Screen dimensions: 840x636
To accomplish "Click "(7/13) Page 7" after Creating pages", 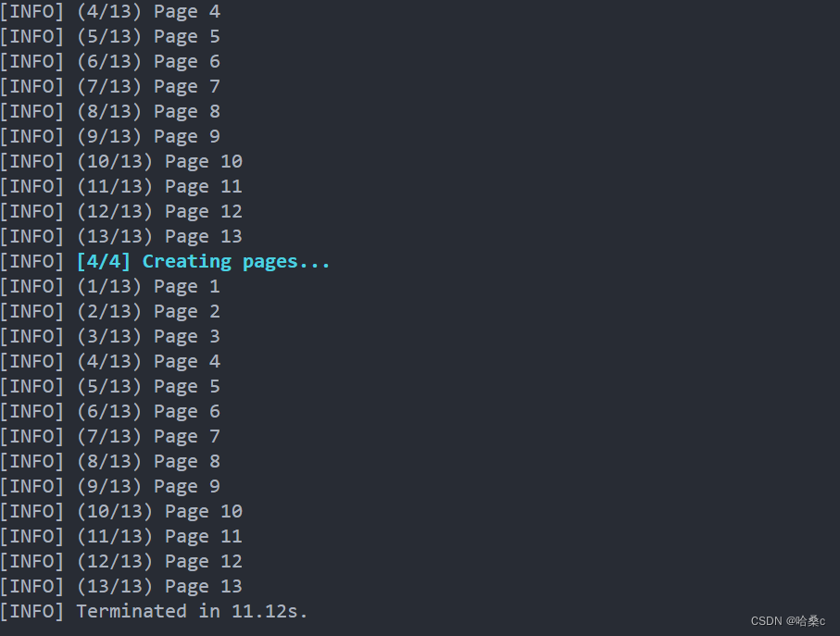I will (x=148, y=437).
